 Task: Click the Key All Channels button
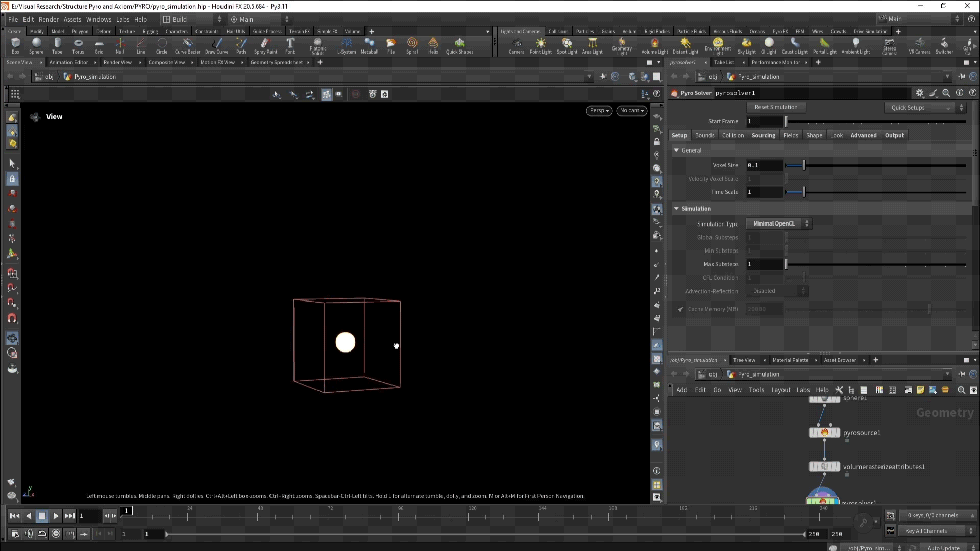pos(926,531)
